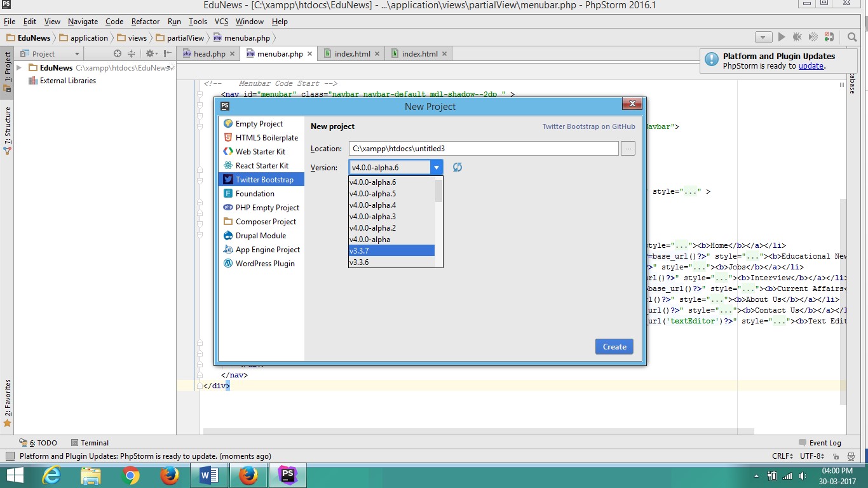This screenshot has width=868, height=488.
Task: Select Empty Project template
Action: point(259,124)
